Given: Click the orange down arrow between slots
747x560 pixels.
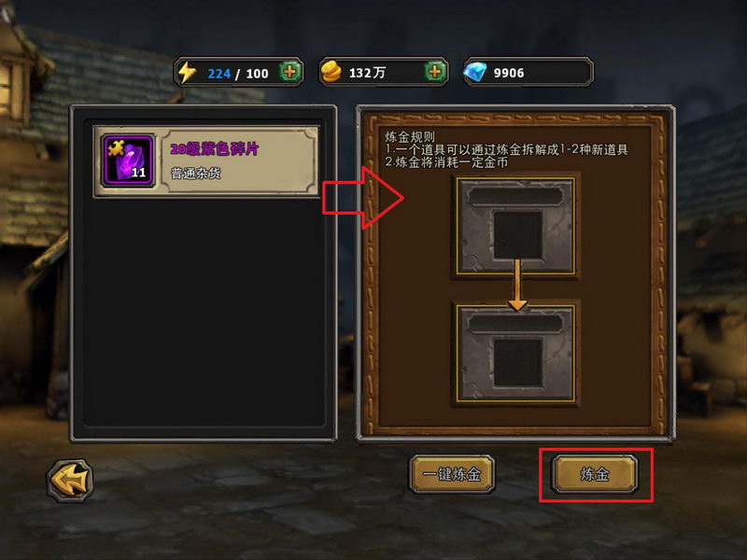Looking at the screenshot, I should pyautogui.click(x=517, y=285).
